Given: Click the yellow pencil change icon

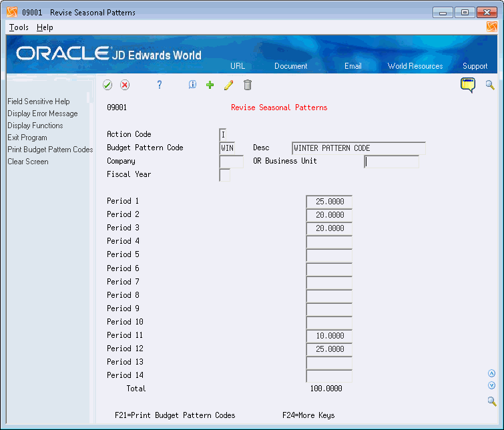Looking at the screenshot, I should click(x=228, y=85).
